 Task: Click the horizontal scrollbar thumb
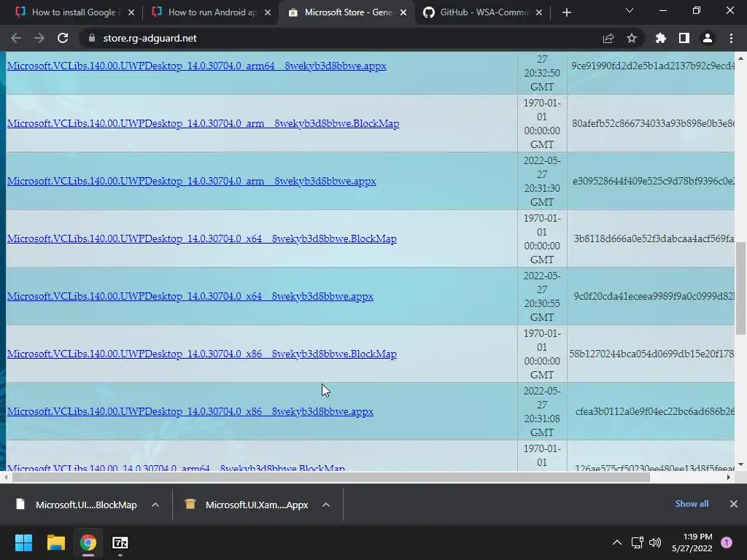(331, 477)
